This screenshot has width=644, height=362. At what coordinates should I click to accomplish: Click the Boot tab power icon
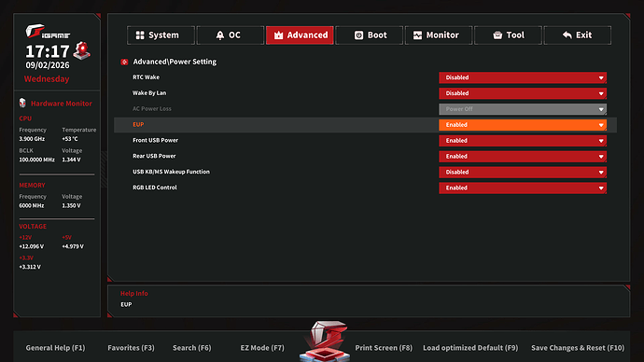click(x=358, y=35)
